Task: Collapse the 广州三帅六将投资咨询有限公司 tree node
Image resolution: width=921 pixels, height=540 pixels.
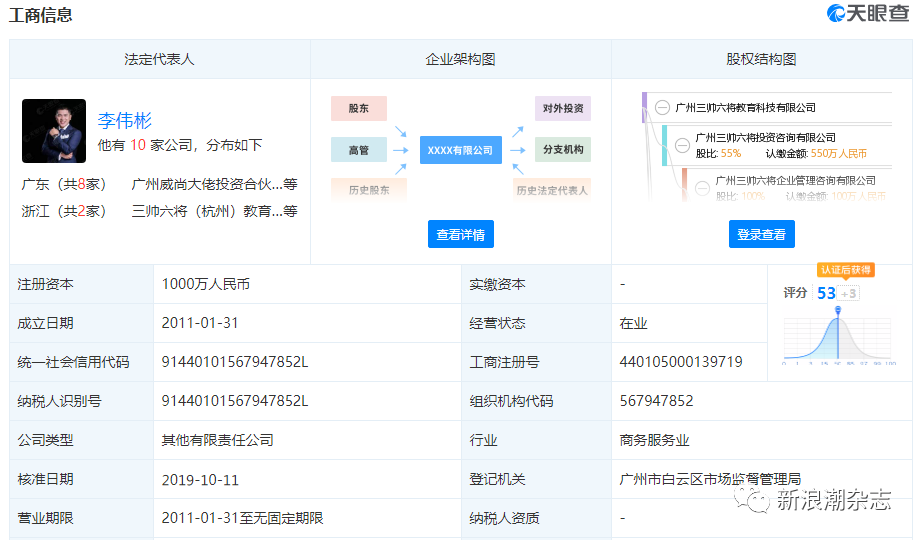Action: pos(683,145)
